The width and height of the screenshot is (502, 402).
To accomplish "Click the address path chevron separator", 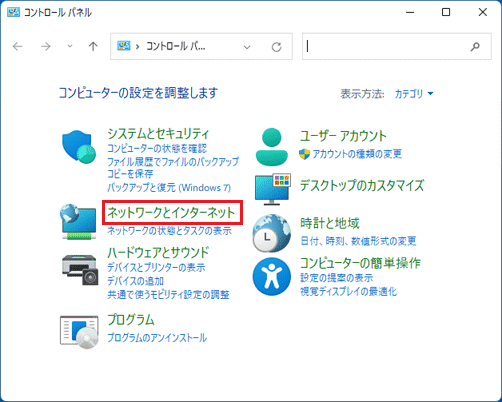I will pyautogui.click(x=137, y=47).
